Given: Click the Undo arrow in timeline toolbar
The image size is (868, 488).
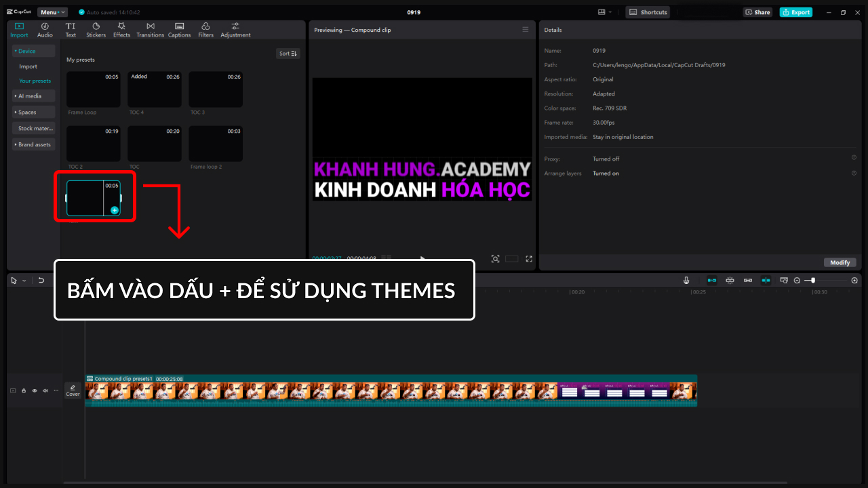Looking at the screenshot, I should point(41,281).
